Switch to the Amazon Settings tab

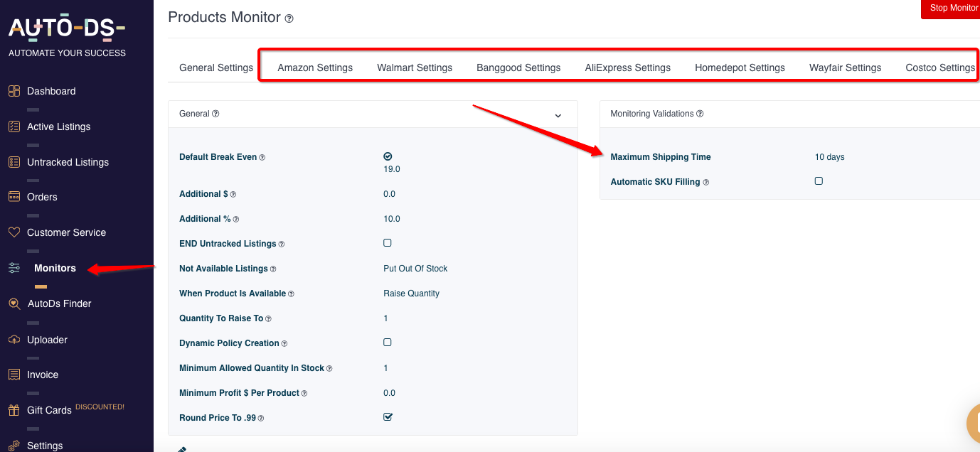315,68
